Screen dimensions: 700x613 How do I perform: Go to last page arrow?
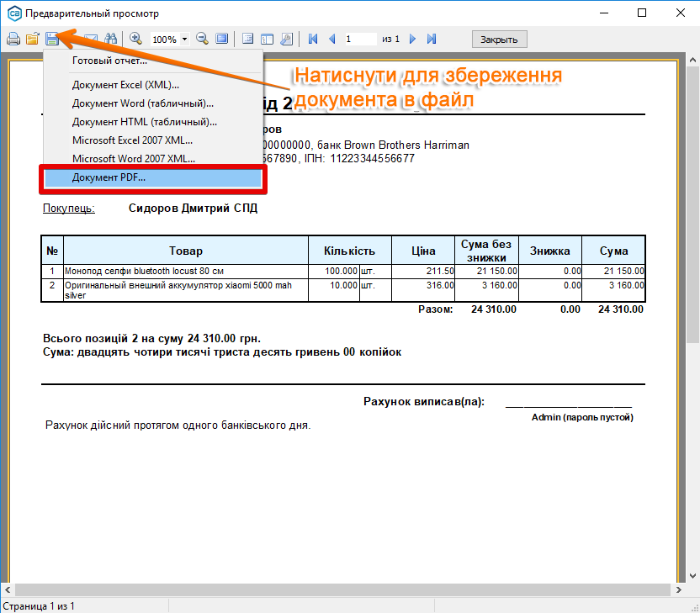coord(432,39)
